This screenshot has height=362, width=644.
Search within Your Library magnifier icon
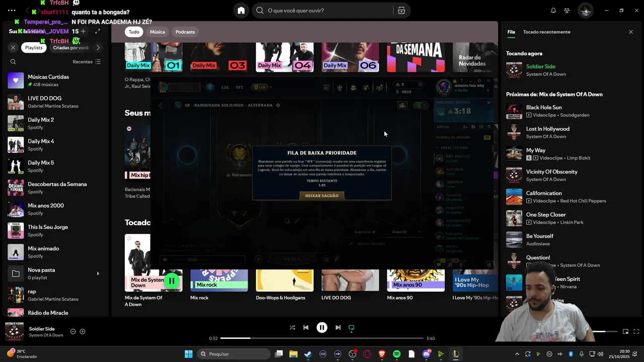click(13, 62)
